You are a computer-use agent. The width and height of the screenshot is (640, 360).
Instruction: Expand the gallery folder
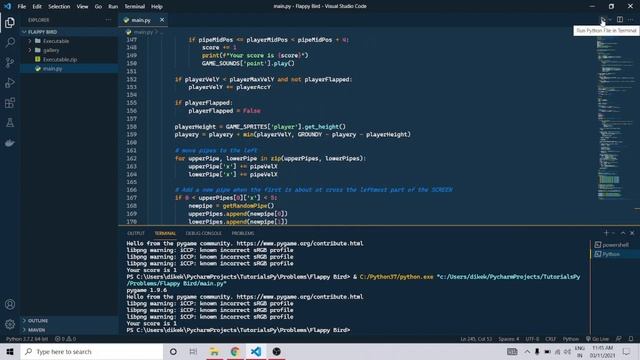tap(51, 50)
